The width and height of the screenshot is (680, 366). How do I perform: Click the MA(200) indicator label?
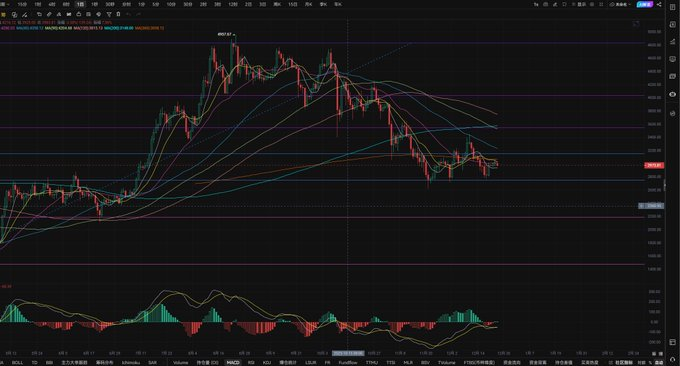[119, 28]
